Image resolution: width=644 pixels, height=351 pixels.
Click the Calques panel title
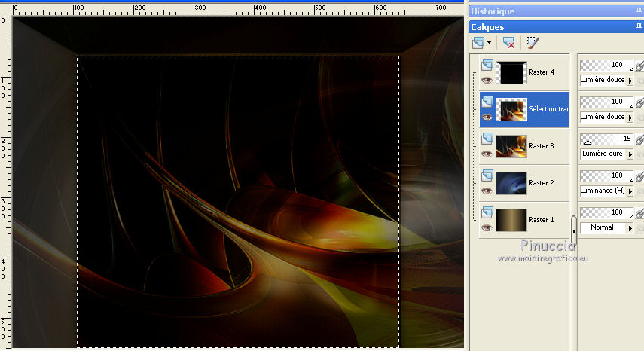pyautogui.click(x=488, y=27)
